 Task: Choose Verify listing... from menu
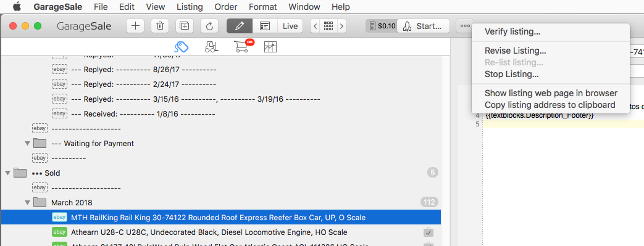point(550,31)
